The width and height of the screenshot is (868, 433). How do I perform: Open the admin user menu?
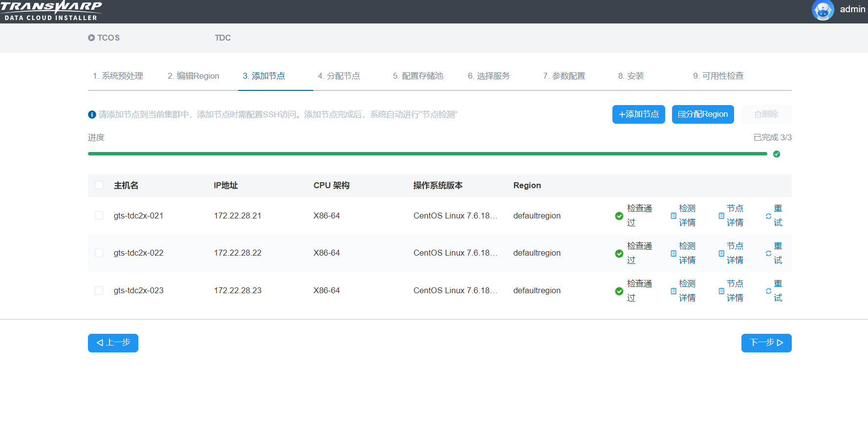pos(852,9)
